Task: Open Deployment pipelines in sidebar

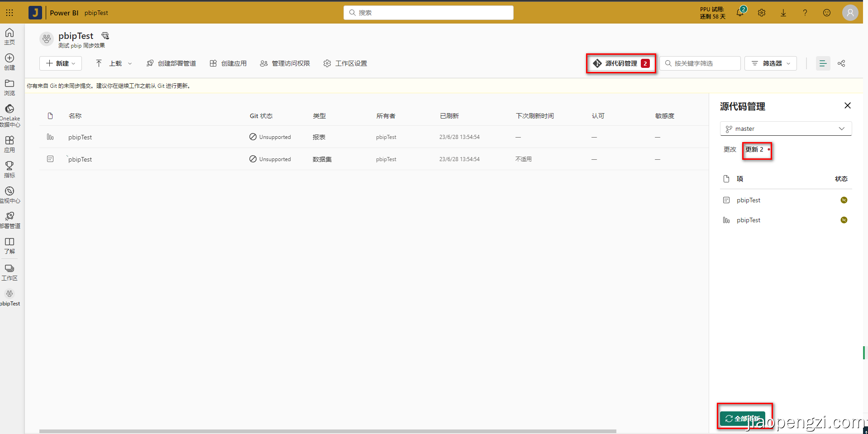Action: coord(10,220)
